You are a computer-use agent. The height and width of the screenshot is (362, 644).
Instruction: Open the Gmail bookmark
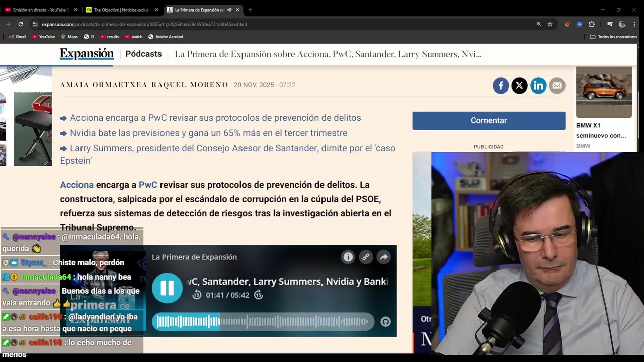tap(18, 37)
